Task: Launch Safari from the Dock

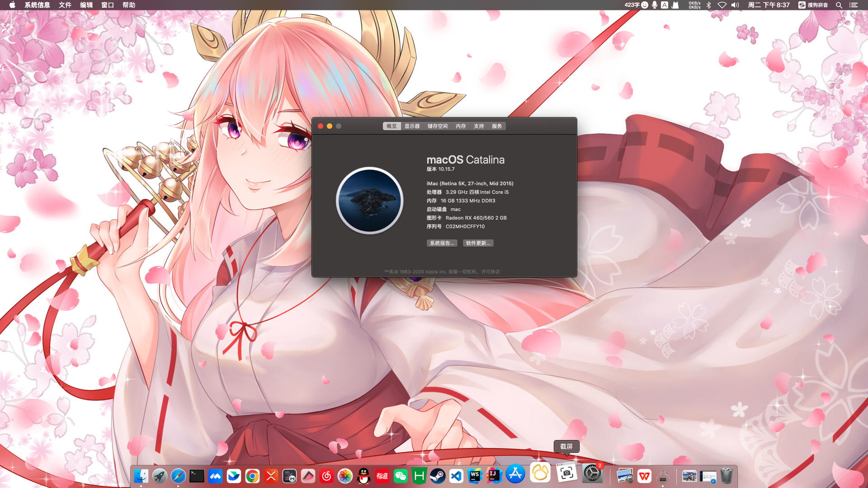Action: click(178, 476)
